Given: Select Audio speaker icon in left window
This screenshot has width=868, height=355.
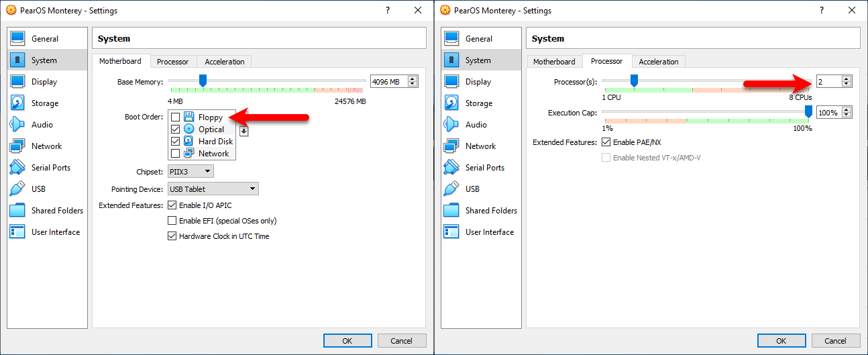Looking at the screenshot, I should (x=17, y=124).
